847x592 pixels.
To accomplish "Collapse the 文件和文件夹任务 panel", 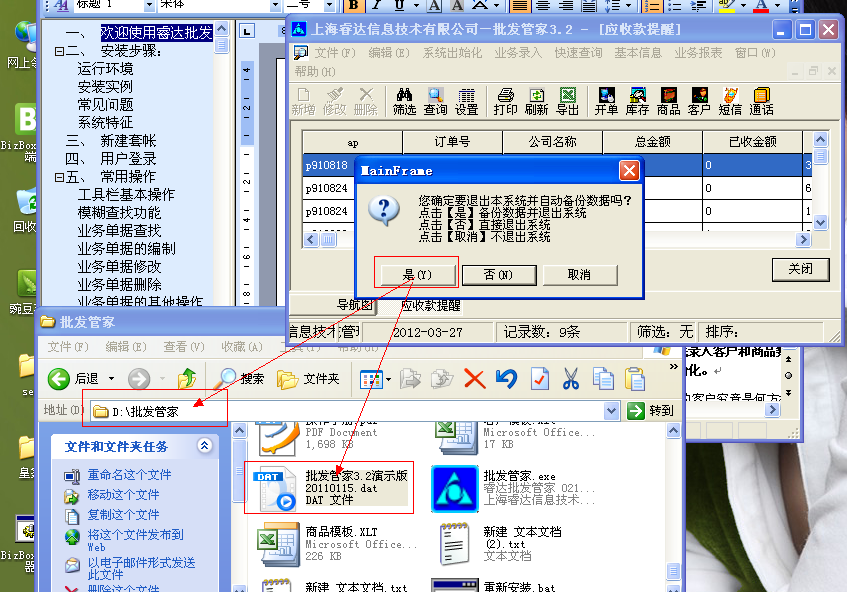I will (x=204, y=446).
